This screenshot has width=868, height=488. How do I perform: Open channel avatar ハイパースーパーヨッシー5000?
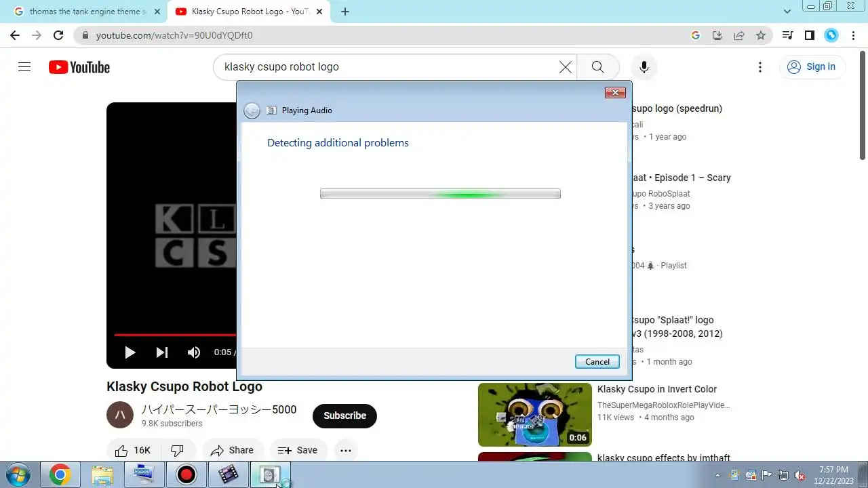coord(120,415)
